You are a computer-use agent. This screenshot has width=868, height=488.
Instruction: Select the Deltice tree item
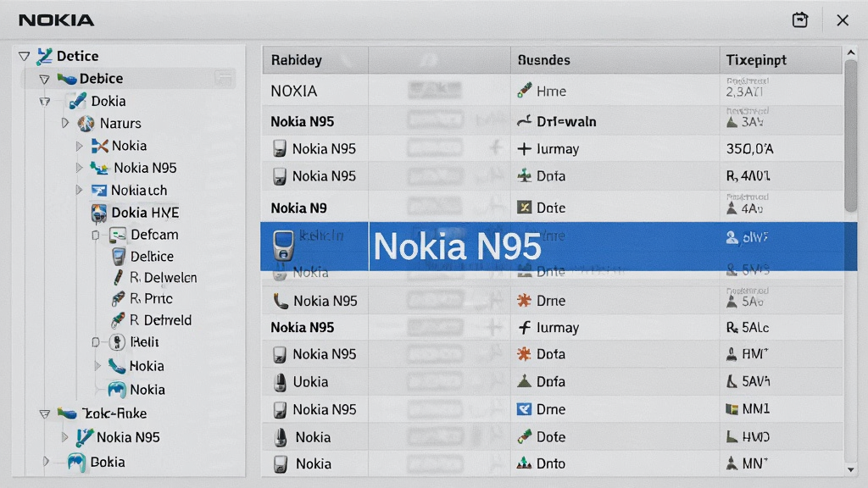pyautogui.click(x=153, y=257)
